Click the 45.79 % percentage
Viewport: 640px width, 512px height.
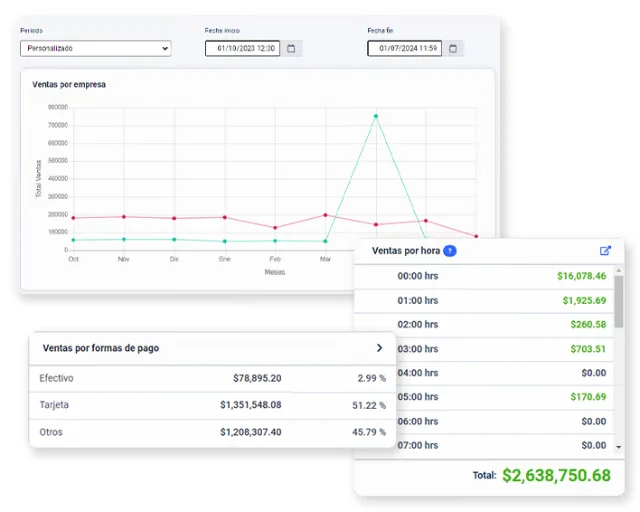[369, 432]
